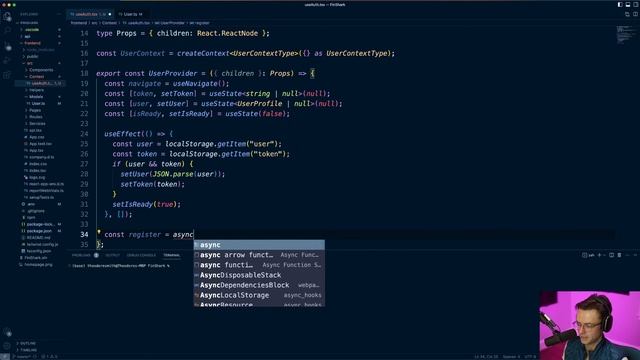The image size is (640, 360).
Task: Choose 'async function' snippet suggestion
Action: click(x=259, y=265)
